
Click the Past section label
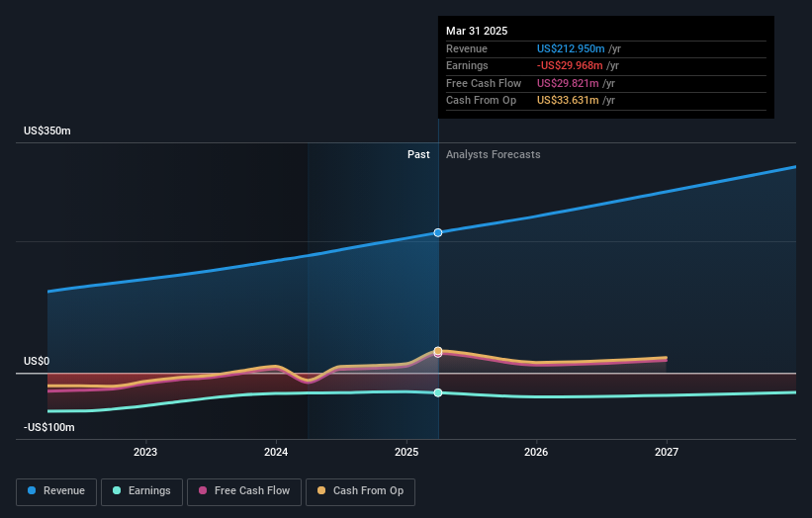point(418,154)
